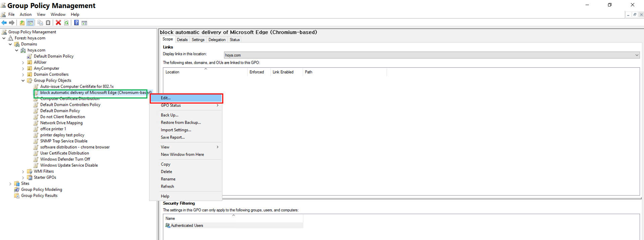The width and height of the screenshot is (644, 240).
Task: Click the Forest: hoya.com icon
Action: click(10, 38)
